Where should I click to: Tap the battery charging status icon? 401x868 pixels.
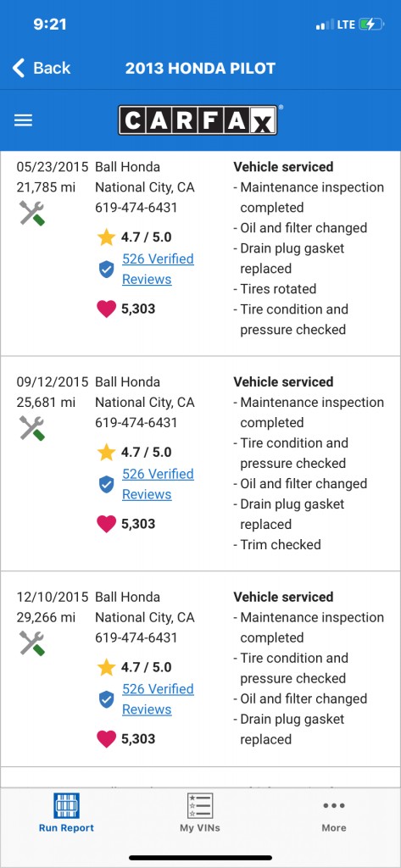[370, 25]
